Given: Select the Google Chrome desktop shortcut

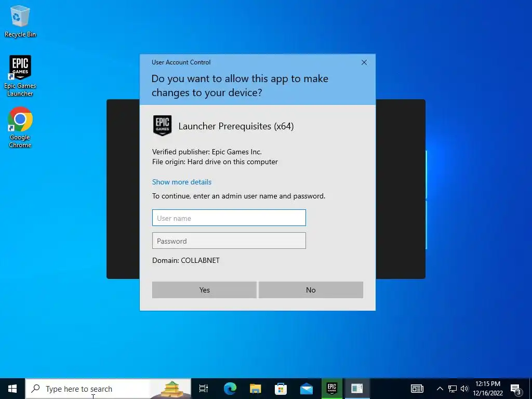Looking at the screenshot, I should tap(20, 128).
